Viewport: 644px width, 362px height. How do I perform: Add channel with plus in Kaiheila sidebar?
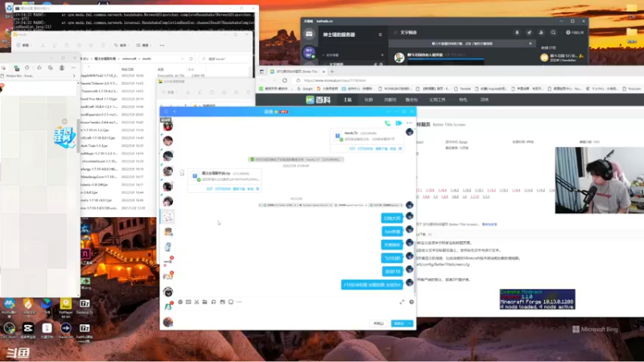tap(382, 55)
